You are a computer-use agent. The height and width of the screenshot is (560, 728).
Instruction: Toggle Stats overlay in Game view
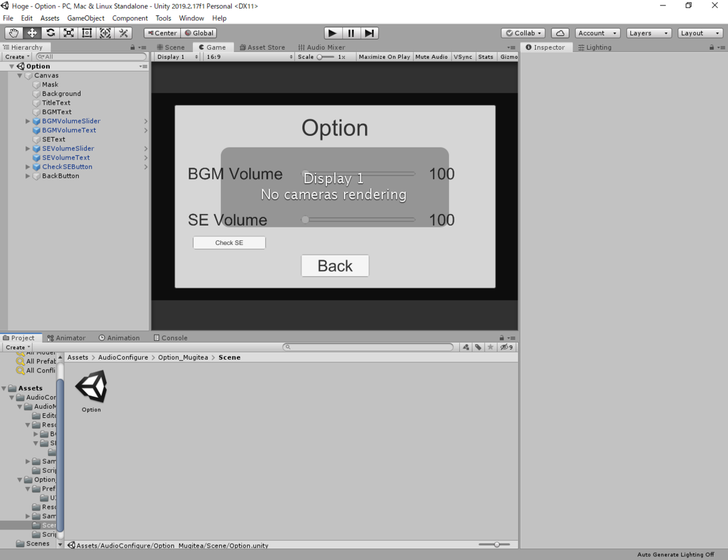click(x=485, y=56)
